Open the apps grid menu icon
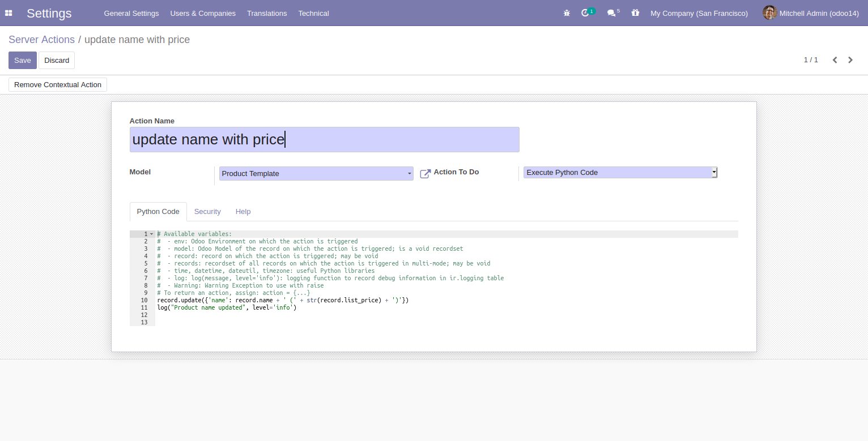This screenshot has height=441, width=868. 8,13
